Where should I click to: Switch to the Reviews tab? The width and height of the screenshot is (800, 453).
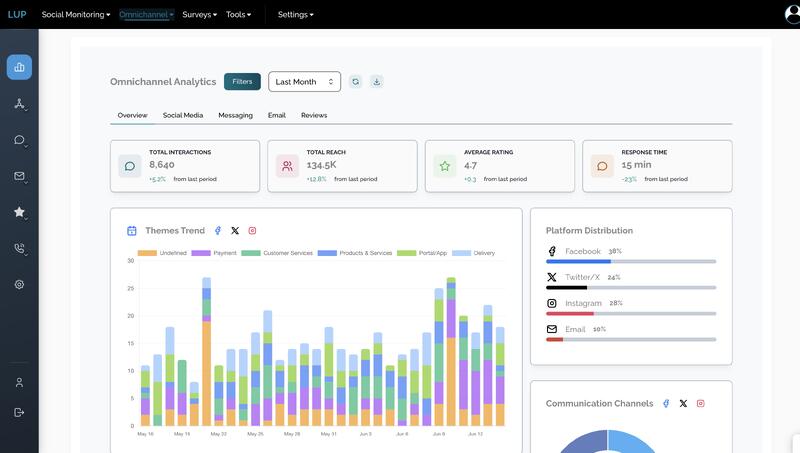click(x=314, y=115)
